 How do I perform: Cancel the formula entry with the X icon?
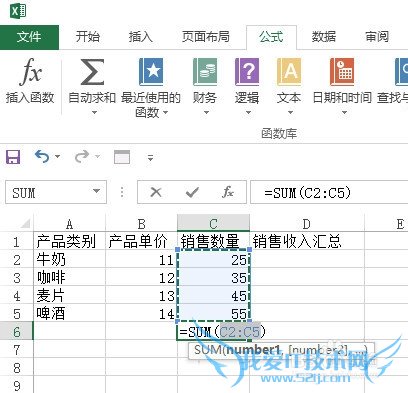coord(156,192)
